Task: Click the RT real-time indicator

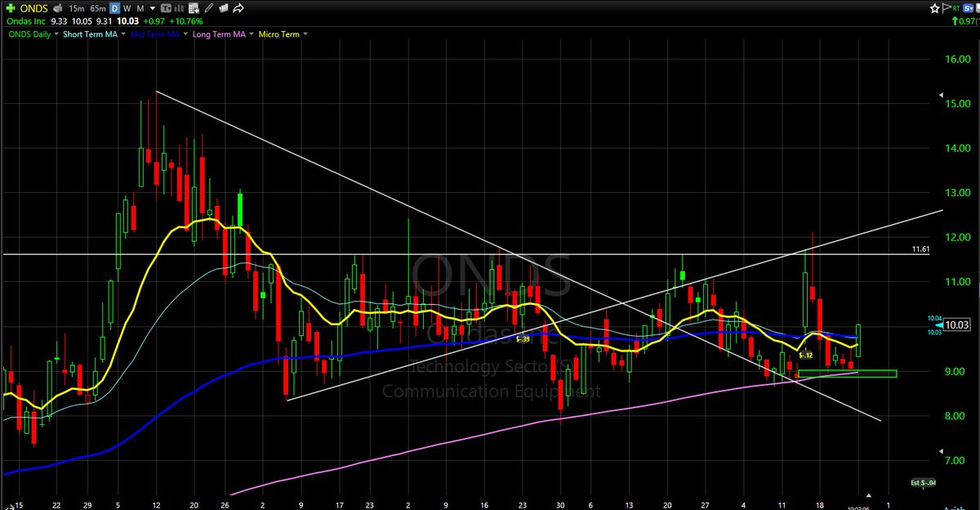Action: [x=955, y=8]
